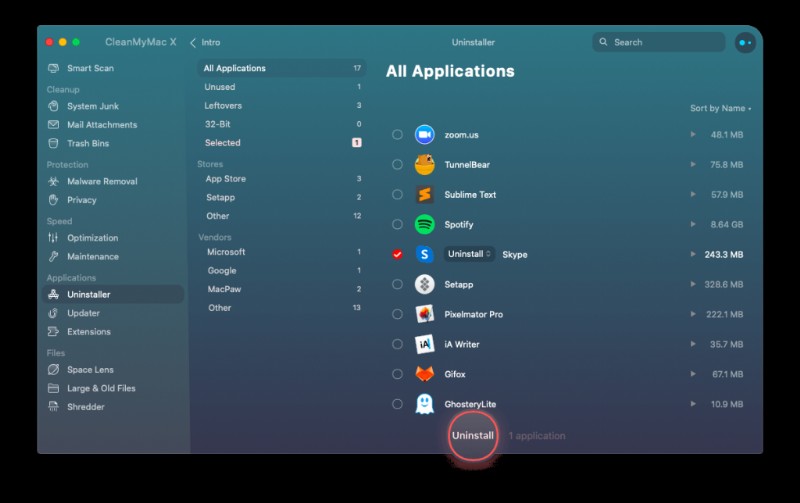Select the TunnelBear checkbox
The image size is (800, 503).
[397, 164]
